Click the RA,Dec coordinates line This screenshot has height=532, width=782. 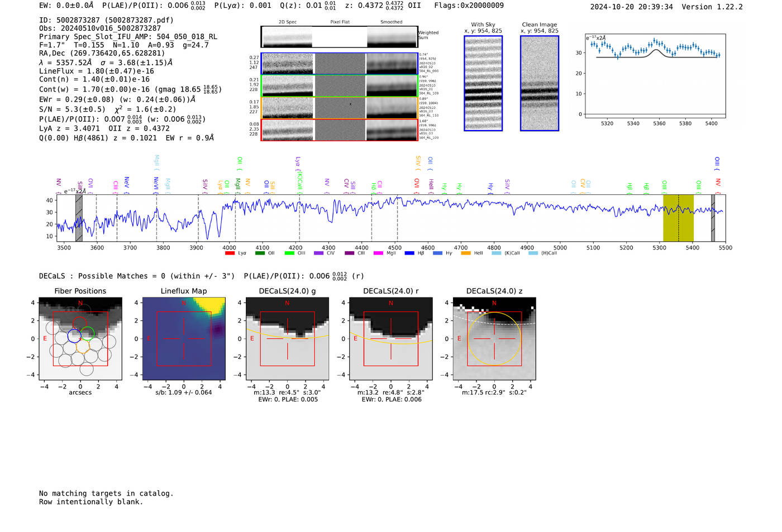[x=102, y=53]
